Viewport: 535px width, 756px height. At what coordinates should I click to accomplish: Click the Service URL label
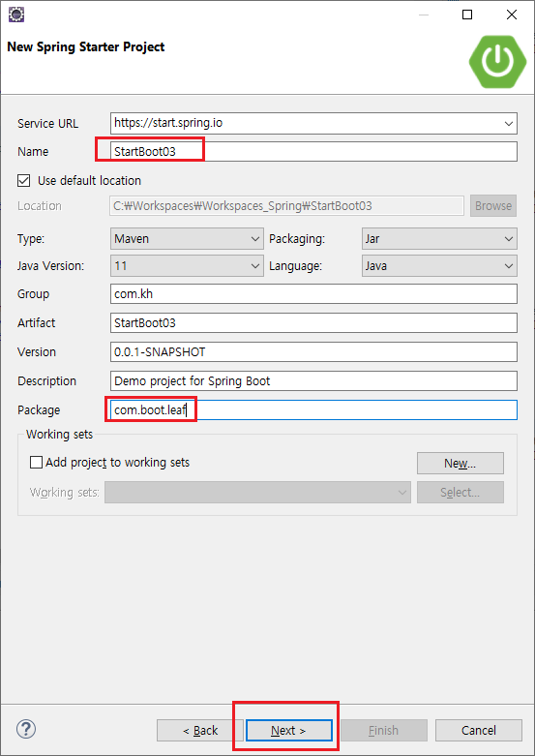point(47,124)
